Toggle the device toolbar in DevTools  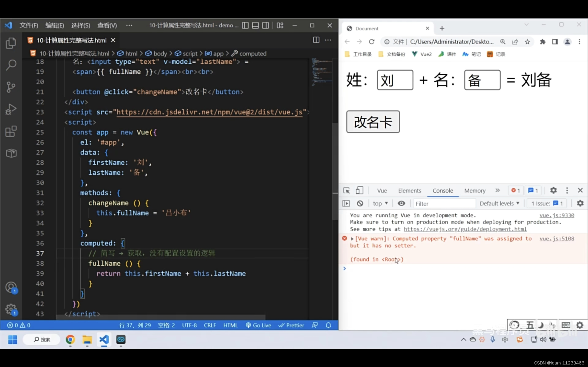(x=359, y=191)
